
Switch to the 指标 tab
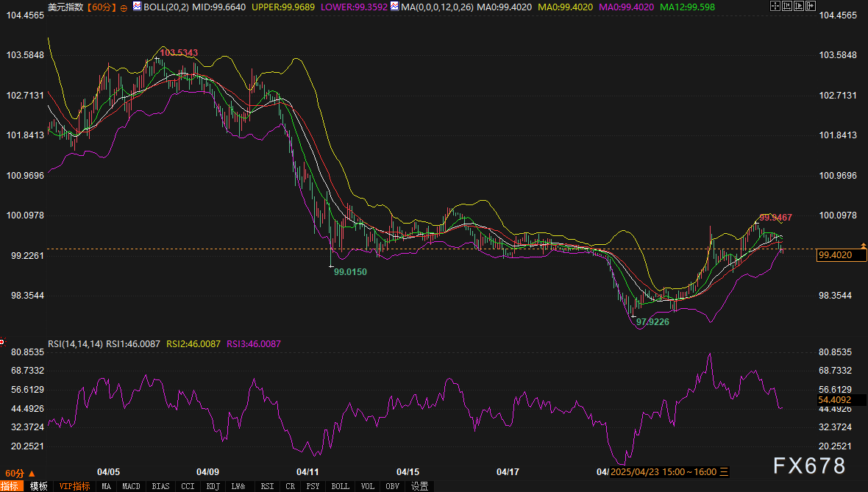pyautogui.click(x=10, y=486)
